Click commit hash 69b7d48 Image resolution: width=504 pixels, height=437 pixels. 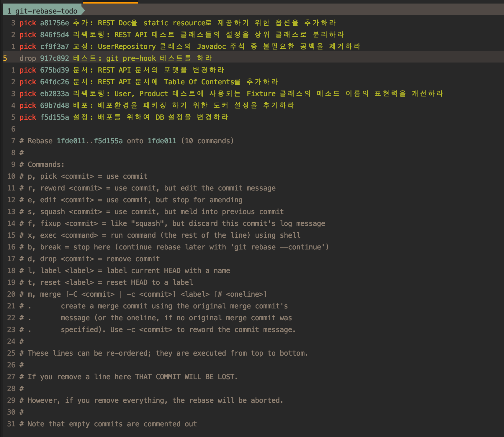point(55,105)
